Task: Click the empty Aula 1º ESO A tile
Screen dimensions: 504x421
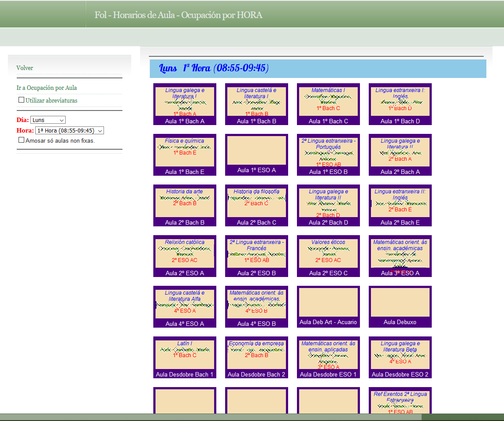Action: [x=256, y=154]
